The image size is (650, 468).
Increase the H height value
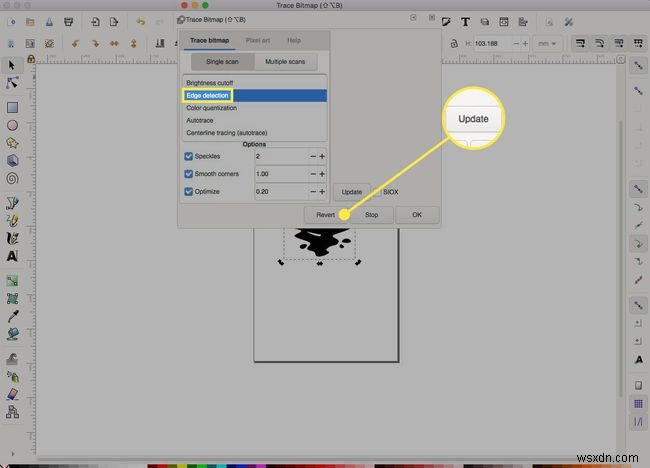525,43
